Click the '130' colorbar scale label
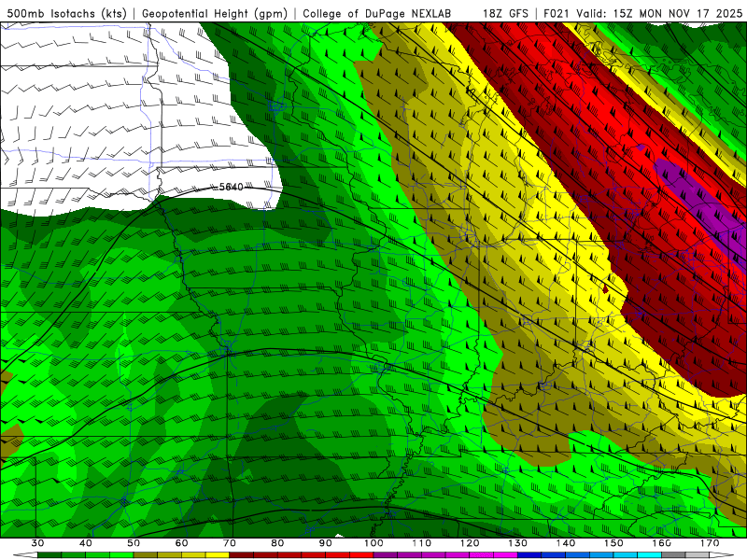Image resolution: width=747 pixels, height=560 pixels. click(518, 543)
